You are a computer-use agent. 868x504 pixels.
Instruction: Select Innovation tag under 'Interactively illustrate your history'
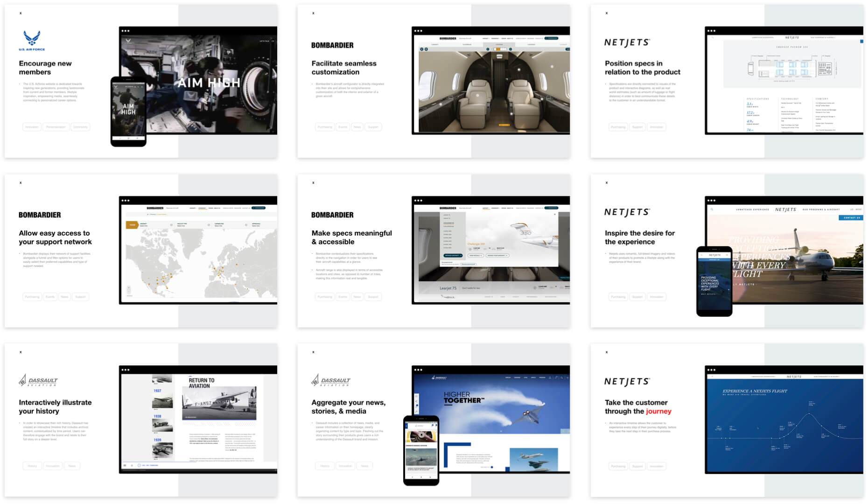point(53,466)
